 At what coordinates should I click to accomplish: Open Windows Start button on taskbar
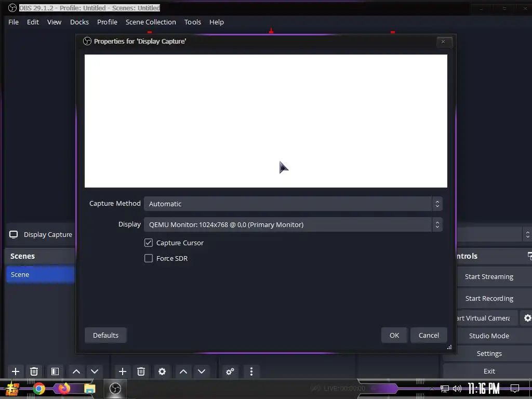(x=12, y=389)
